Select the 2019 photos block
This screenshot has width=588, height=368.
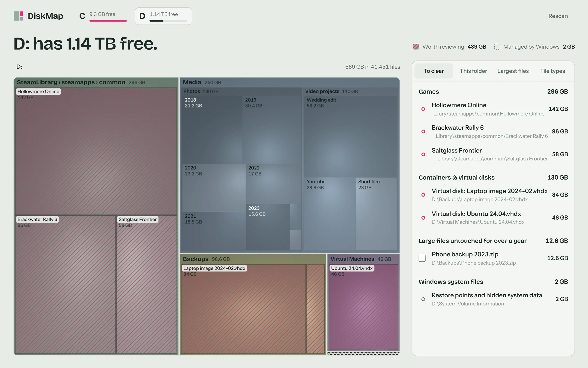tap(272, 130)
